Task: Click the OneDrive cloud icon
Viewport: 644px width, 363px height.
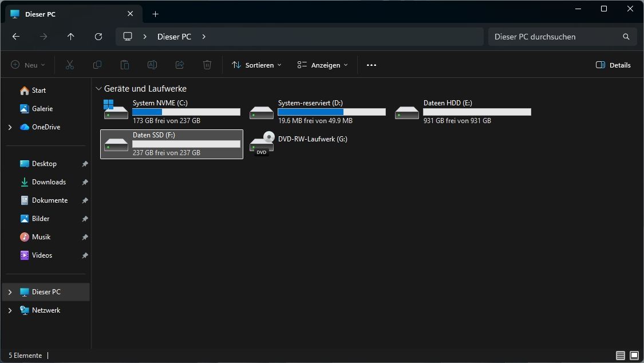Action: click(25, 127)
